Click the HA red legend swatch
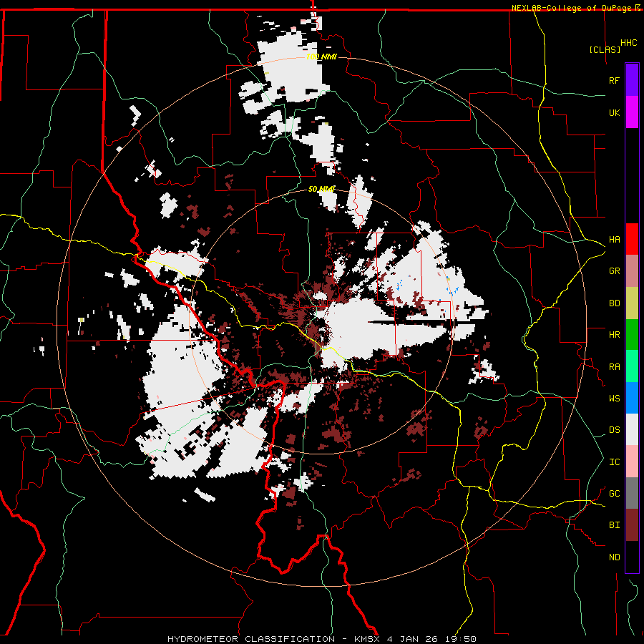Screen dimensions: 644x644 pos(632,239)
